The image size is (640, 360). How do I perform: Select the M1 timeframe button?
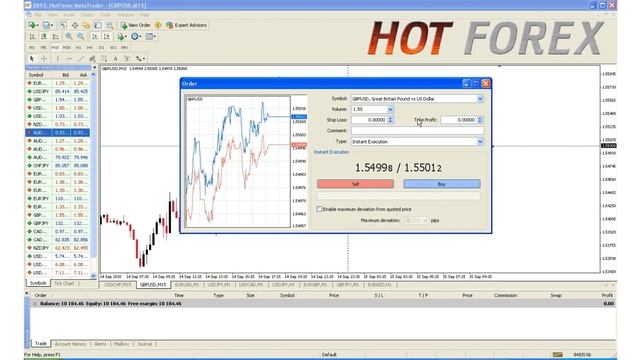point(32,47)
